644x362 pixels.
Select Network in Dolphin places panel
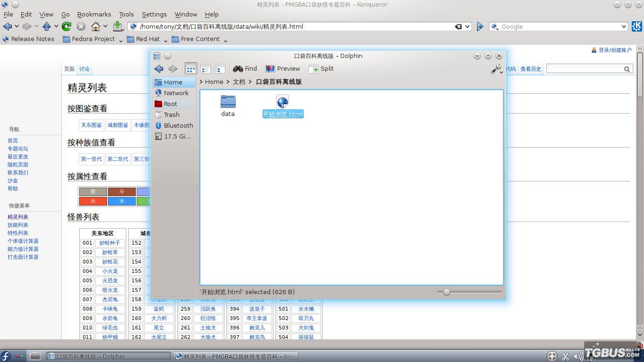(174, 93)
